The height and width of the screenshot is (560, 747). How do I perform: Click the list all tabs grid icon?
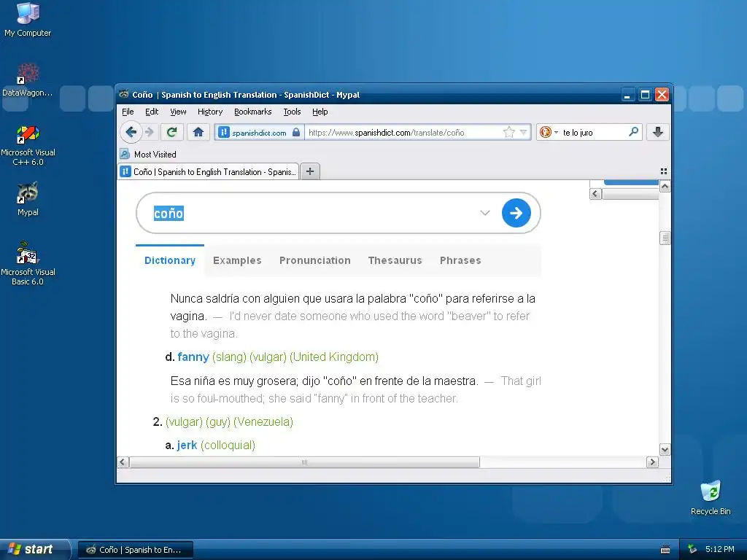tap(664, 171)
